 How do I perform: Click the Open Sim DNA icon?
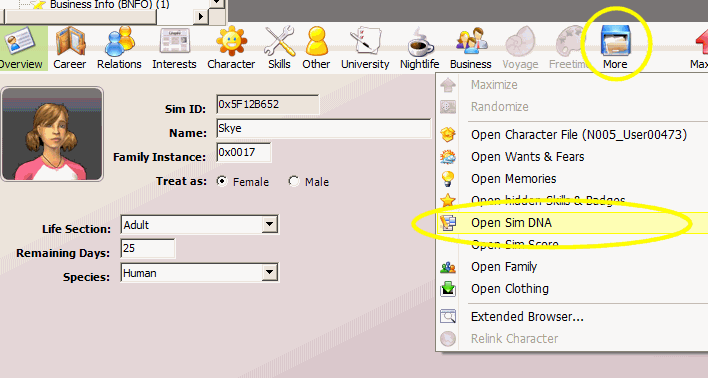(448, 223)
